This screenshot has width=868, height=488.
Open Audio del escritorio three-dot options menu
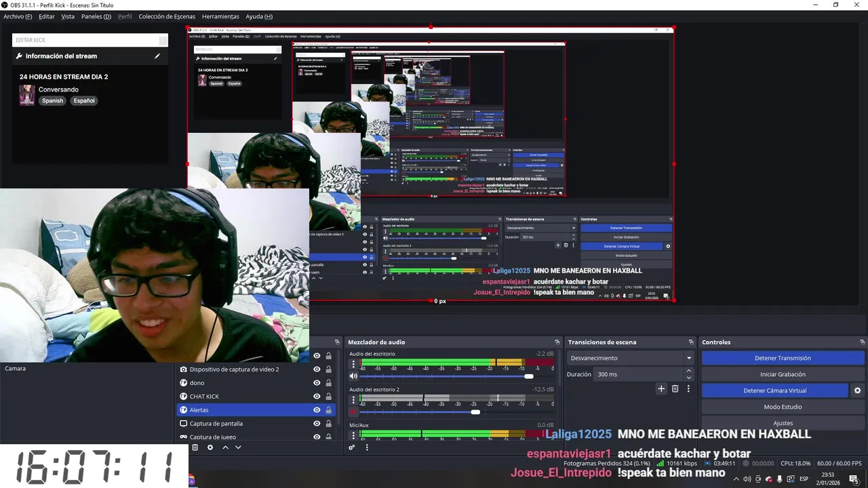(353, 365)
